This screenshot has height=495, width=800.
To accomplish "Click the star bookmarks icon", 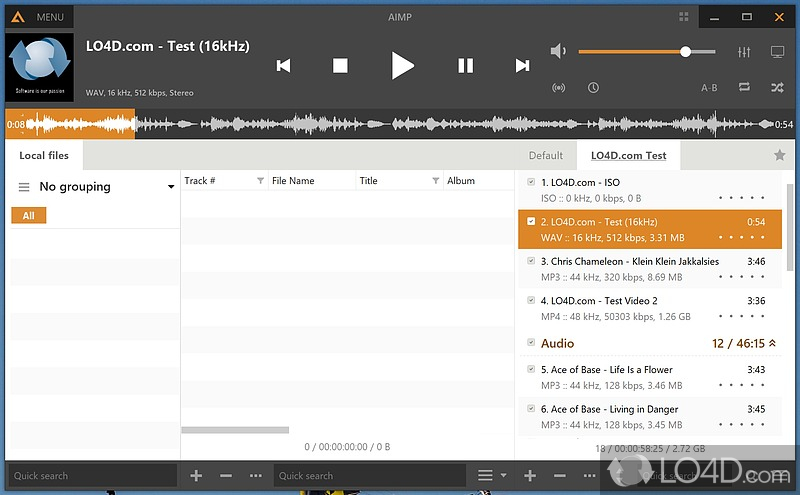I will (779, 155).
